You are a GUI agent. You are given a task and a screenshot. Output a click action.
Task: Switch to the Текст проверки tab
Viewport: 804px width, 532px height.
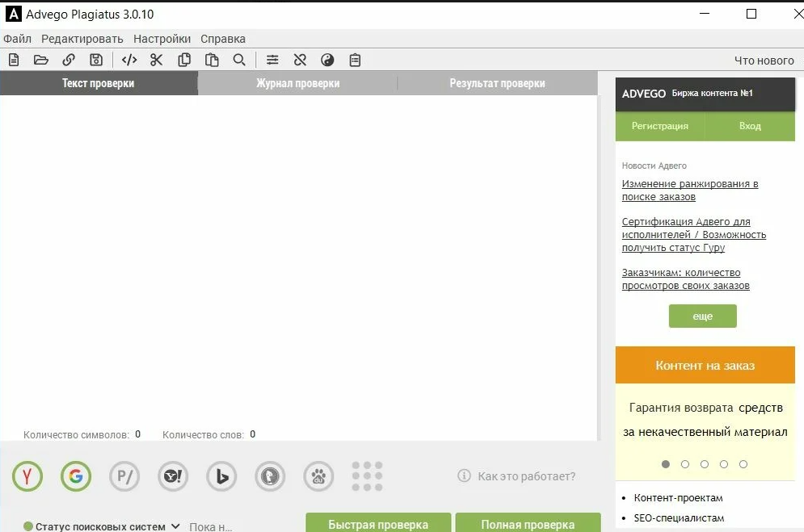99,83
